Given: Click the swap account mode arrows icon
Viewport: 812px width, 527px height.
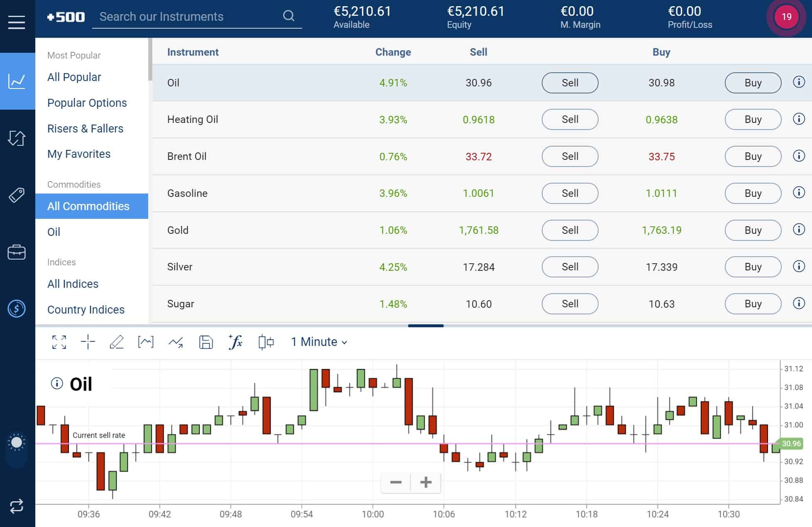Looking at the screenshot, I should click(17, 506).
